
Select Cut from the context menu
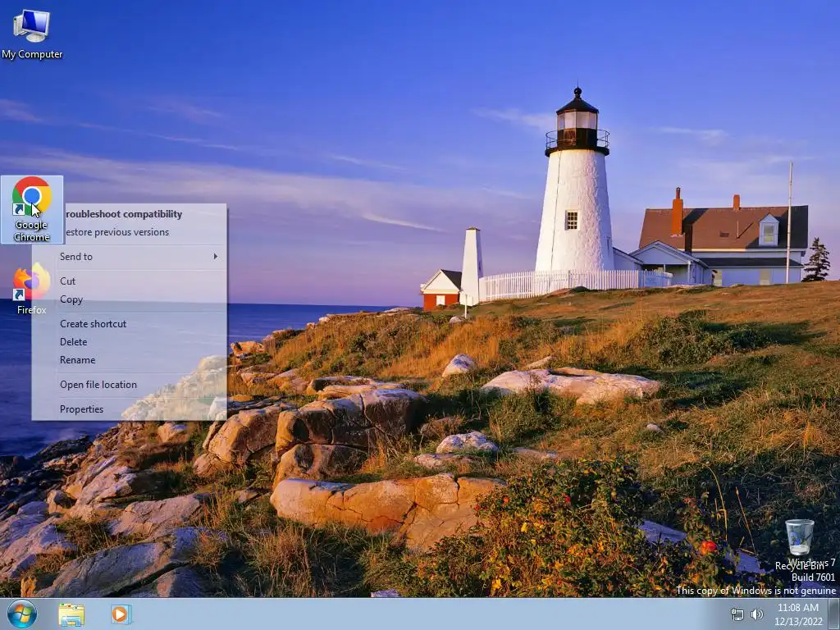(129, 281)
